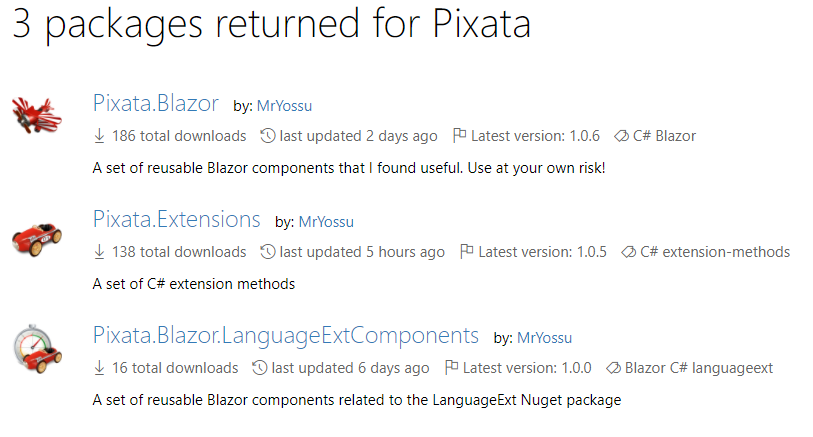Open the Pixata.Blazor.LanguageExtComponents package link

pos(286,335)
